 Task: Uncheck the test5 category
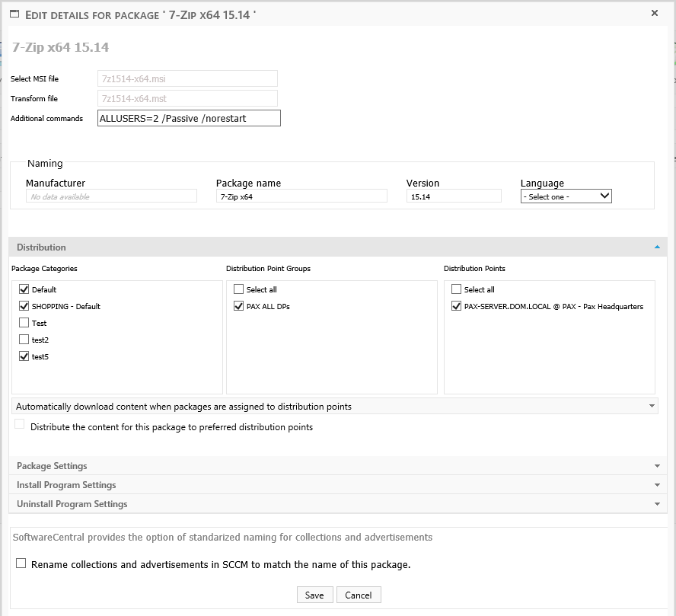point(24,356)
